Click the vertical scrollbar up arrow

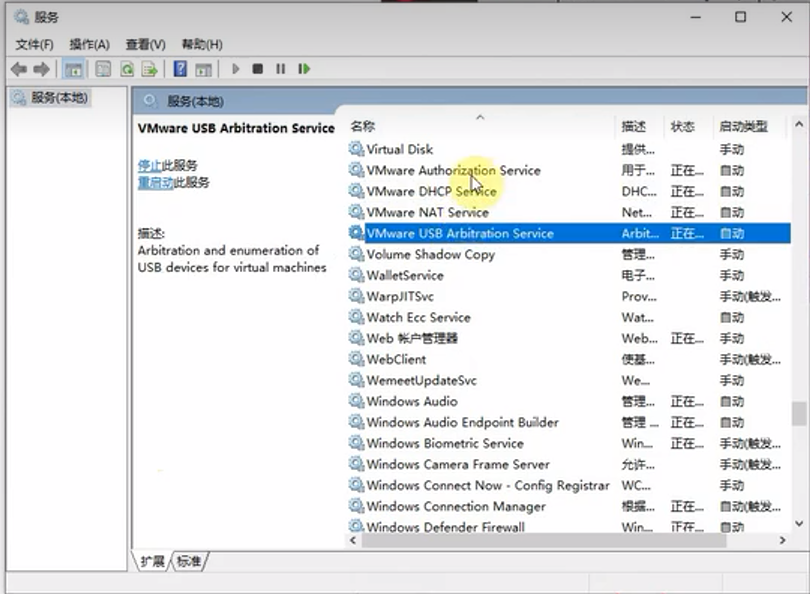(799, 124)
